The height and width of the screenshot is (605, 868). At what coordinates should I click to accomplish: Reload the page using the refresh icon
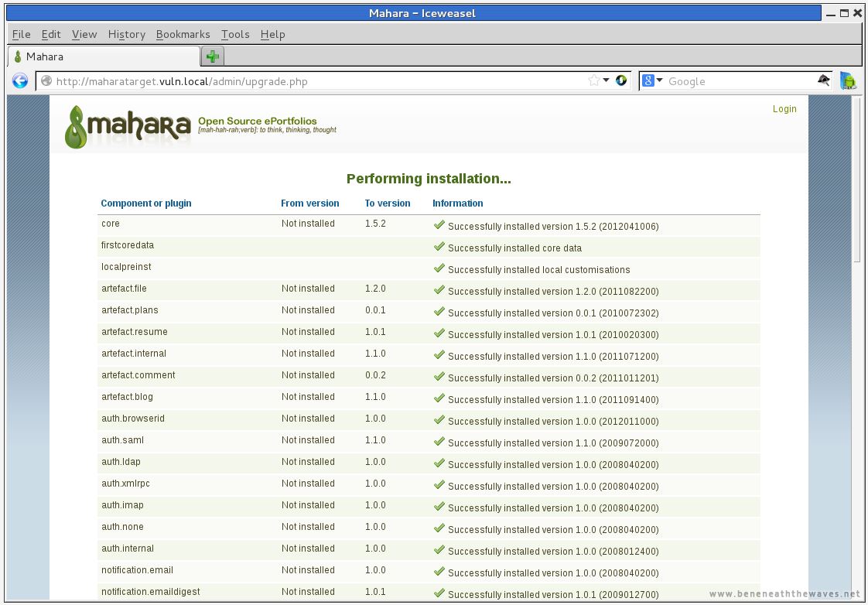click(621, 80)
